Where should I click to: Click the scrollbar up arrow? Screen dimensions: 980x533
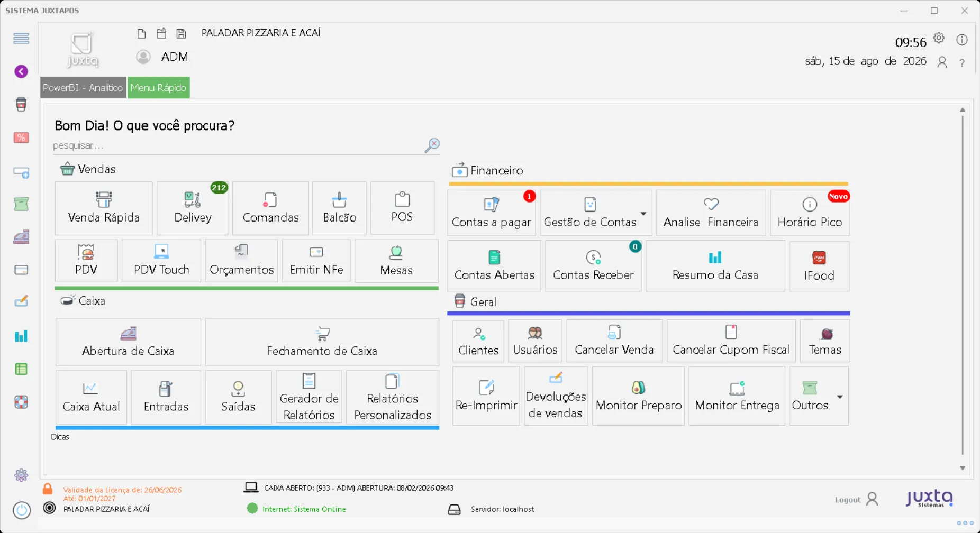coord(963,110)
